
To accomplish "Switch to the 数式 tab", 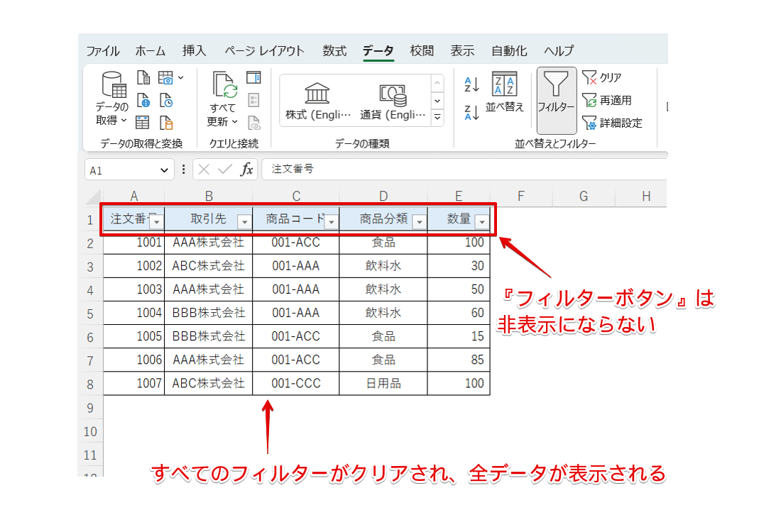I will pyautogui.click(x=334, y=51).
